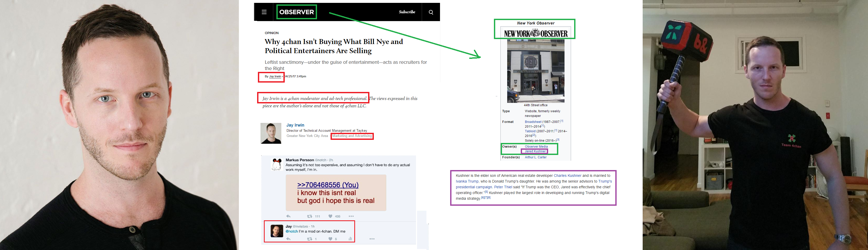This screenshot has height=250, width=868.
Task: Click Marketing and Advertising industry text
Action: (x=352, y=136)
